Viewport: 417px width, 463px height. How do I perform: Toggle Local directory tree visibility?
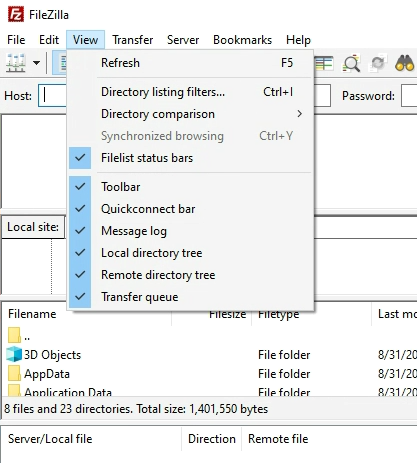(x=190, y=253)
